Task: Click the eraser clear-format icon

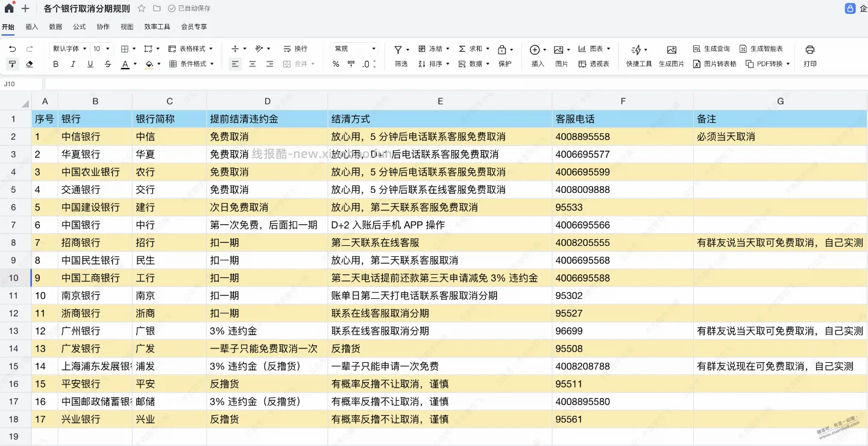Action: click(x=30, y=64)
